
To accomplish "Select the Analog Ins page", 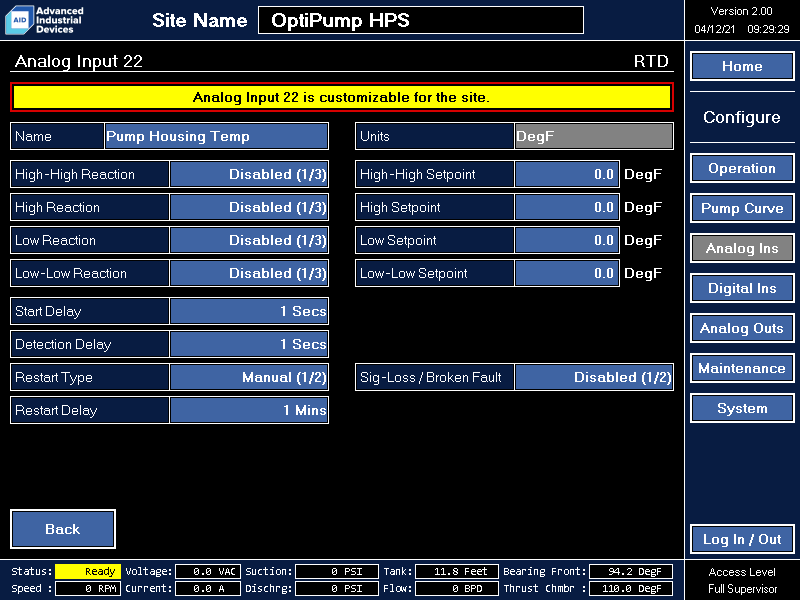I will 742,248.
